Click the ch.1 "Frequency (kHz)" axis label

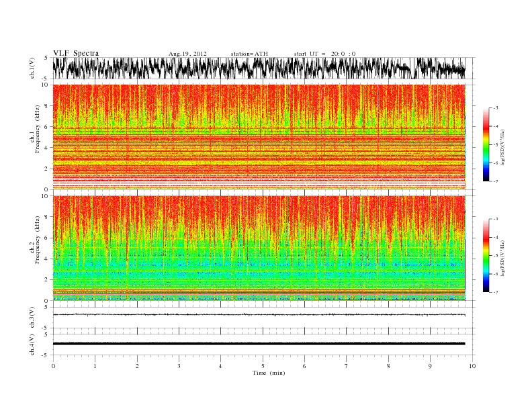point(37,129)
